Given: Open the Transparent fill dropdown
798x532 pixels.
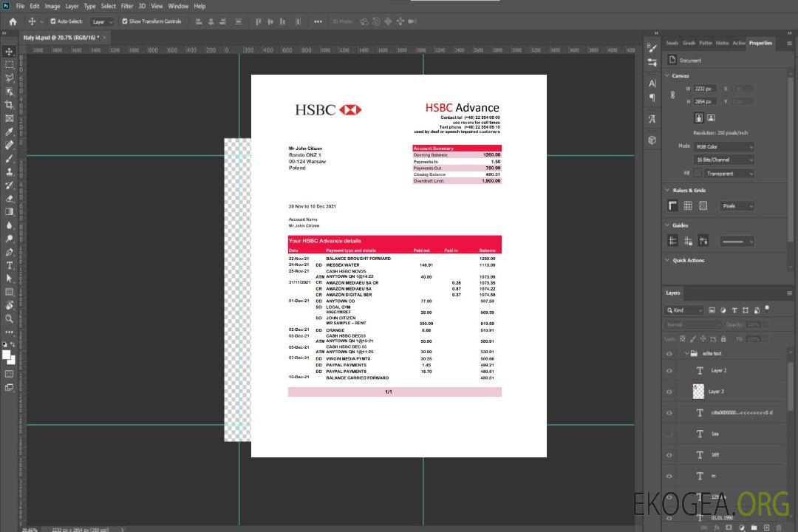Looking at the screenshot, I should (x=729, y=174).
